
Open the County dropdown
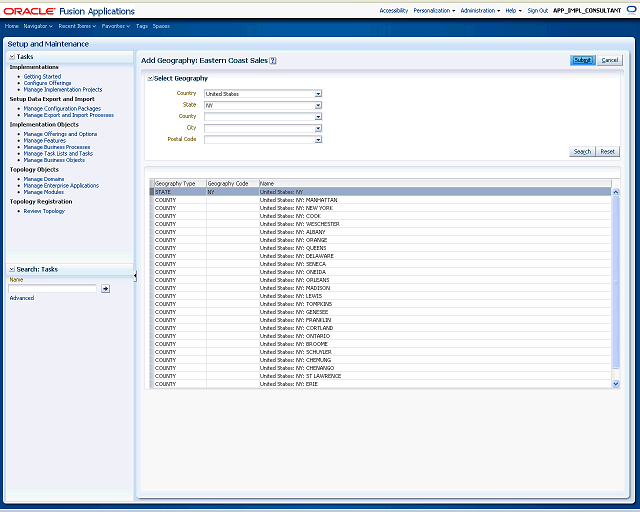coord(318,117)
